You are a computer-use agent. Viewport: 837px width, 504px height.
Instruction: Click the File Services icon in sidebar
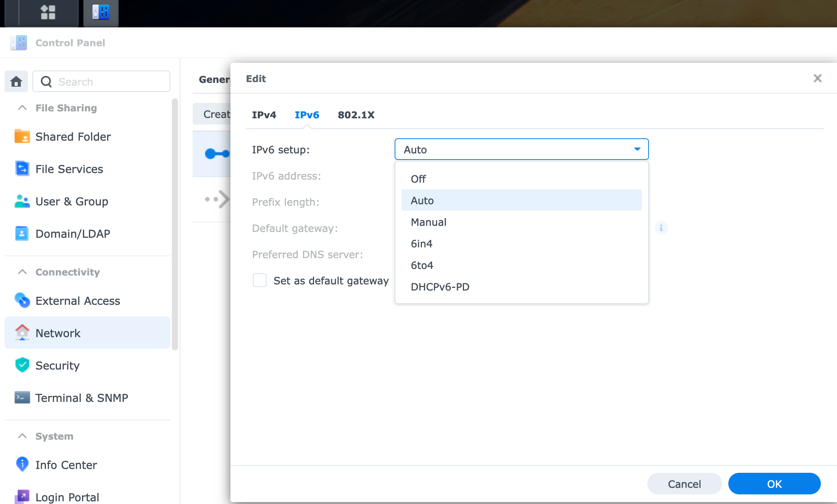click(x=22, y=169)
